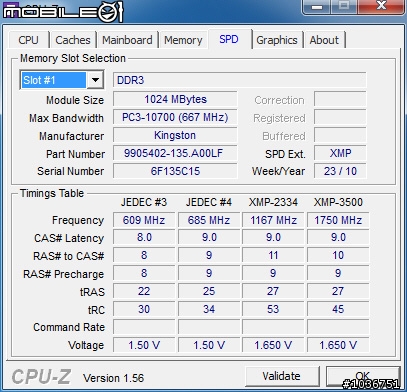Click tRAS value 22
Viewport: 407px width, 392px height.
[144, 291]
